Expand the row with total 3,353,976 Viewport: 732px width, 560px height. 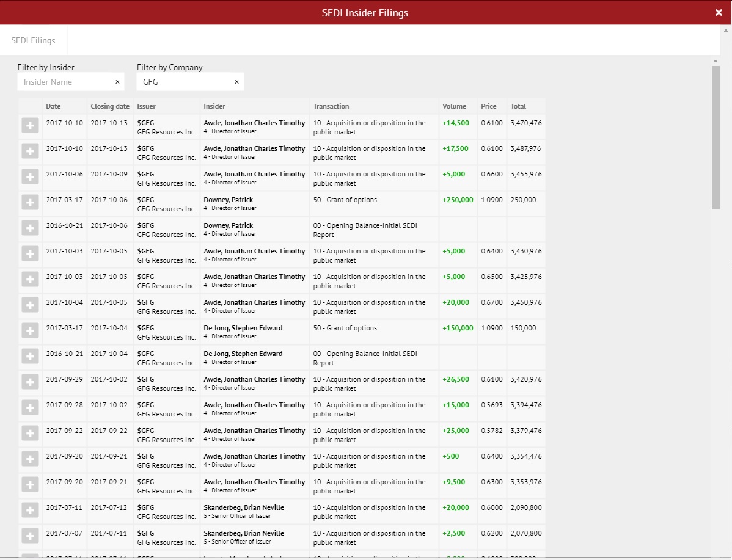point(30,485)
